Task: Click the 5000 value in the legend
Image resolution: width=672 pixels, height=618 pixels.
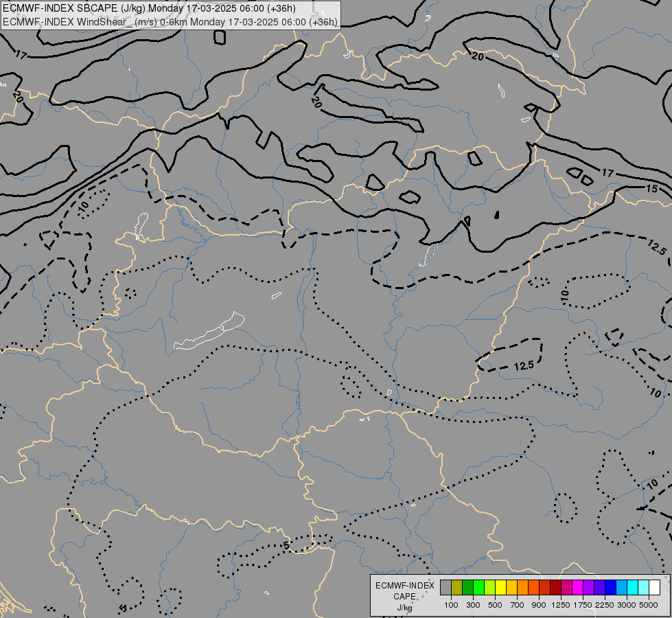Action: coord(649,605)
